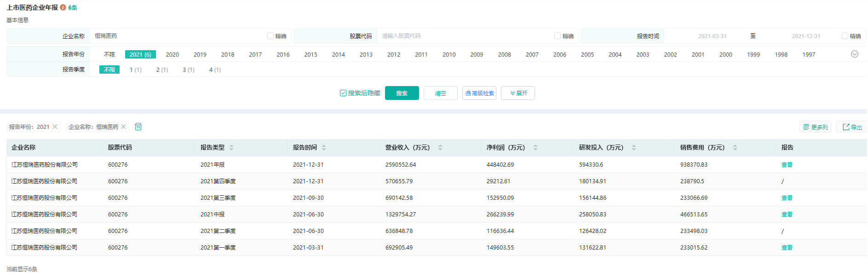Remove the 企业名称: 恒瑞医药 filter tag

click(123, 127)
